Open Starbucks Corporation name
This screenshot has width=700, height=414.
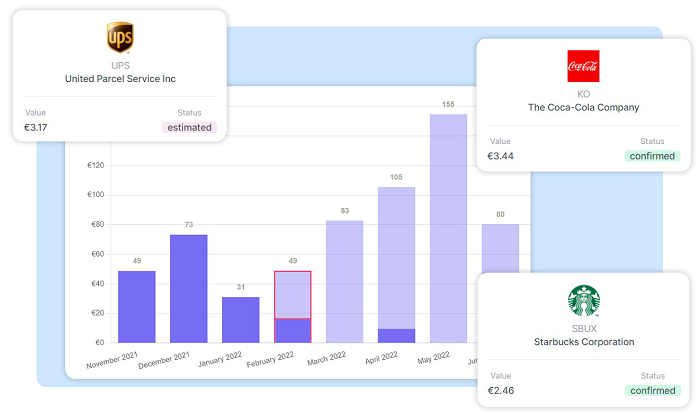[583, 342]
